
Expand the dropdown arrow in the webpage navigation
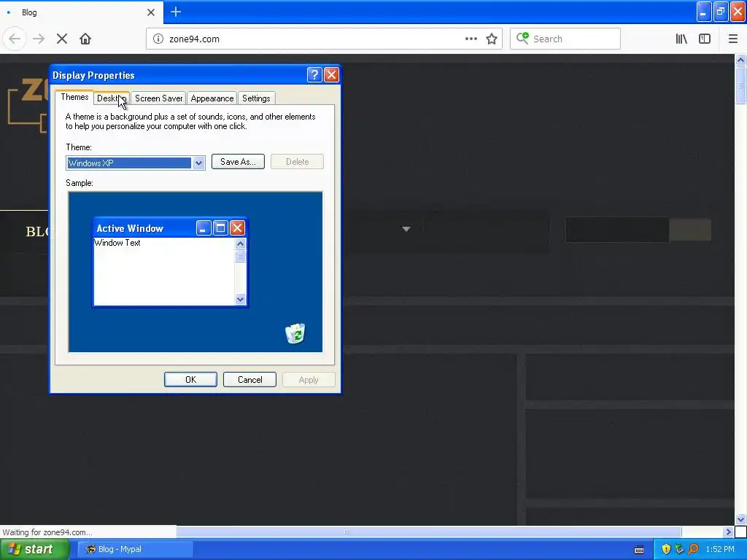(x=406, y=229)
